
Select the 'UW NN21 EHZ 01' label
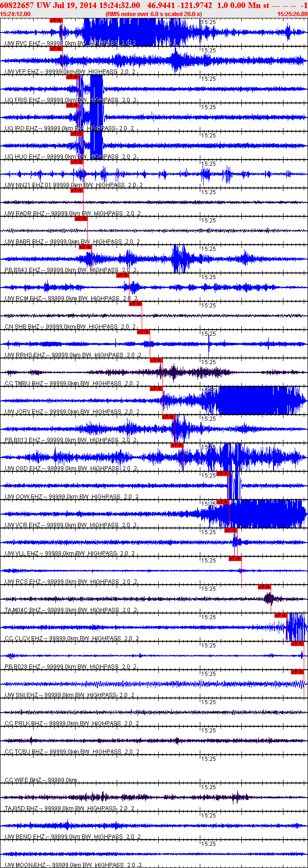click(x=28, y=185)
